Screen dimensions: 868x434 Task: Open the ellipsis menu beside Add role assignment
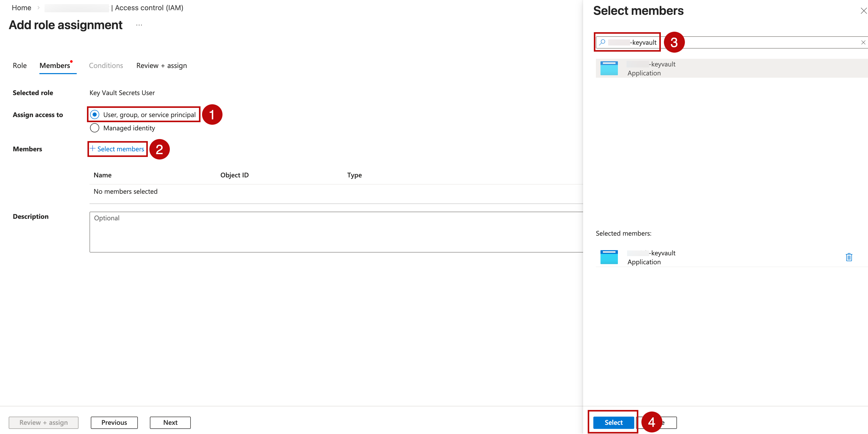(139, 25)
